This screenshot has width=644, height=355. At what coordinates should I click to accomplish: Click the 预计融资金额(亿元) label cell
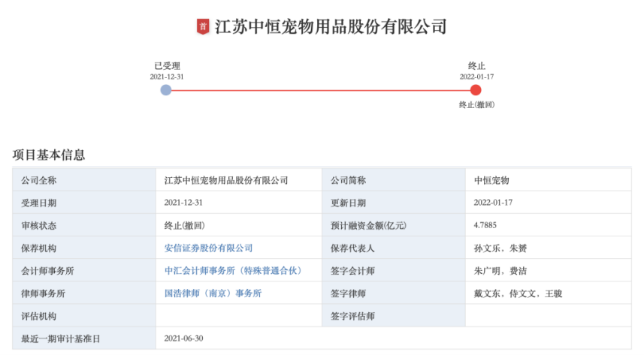tap(394, 225)
